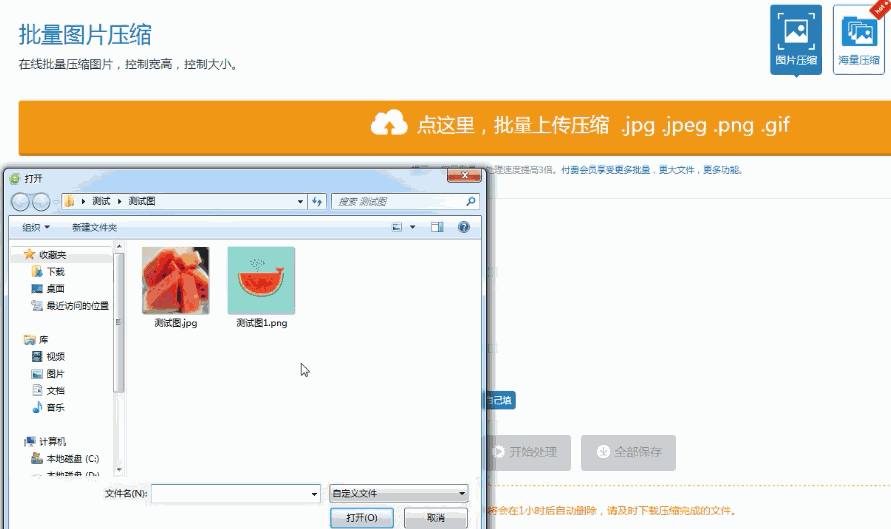
Task: Open the 文件名 combo box dropdown arrow
Action: 314,494
